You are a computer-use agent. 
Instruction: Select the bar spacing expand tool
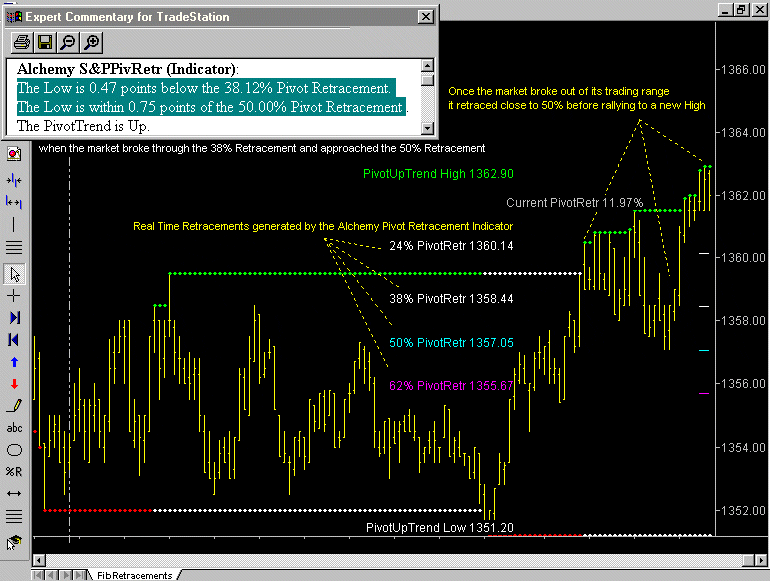[14, 202]
